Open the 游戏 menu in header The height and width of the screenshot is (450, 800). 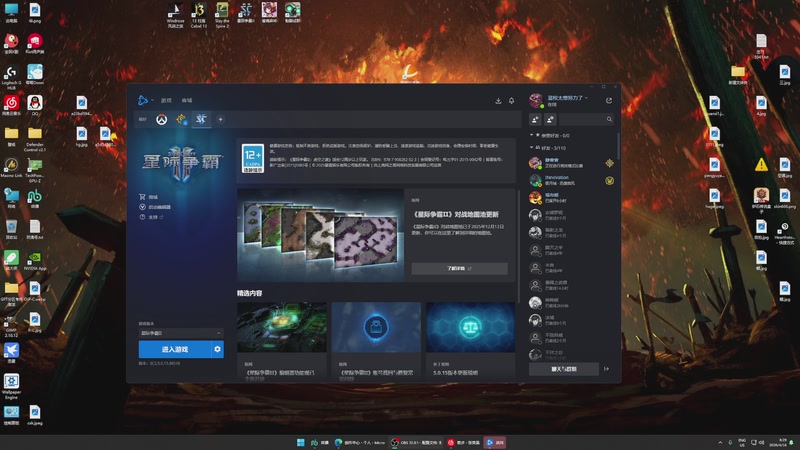[x=166, y=101]
